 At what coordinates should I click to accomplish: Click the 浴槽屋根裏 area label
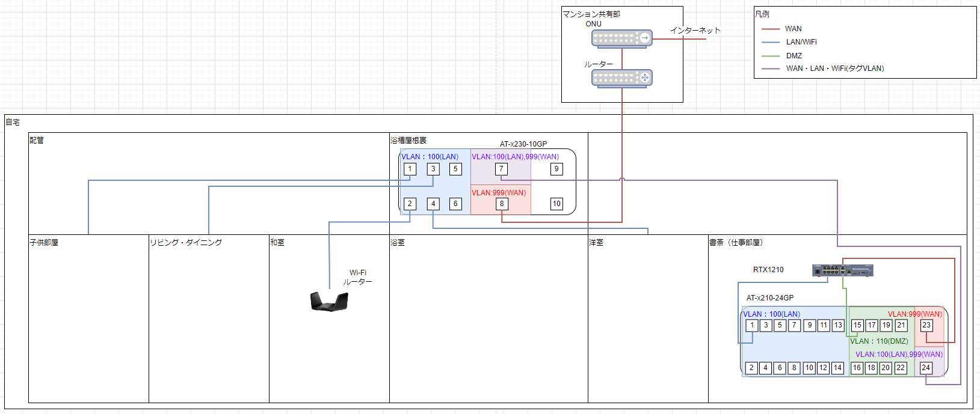pos(408,140)
